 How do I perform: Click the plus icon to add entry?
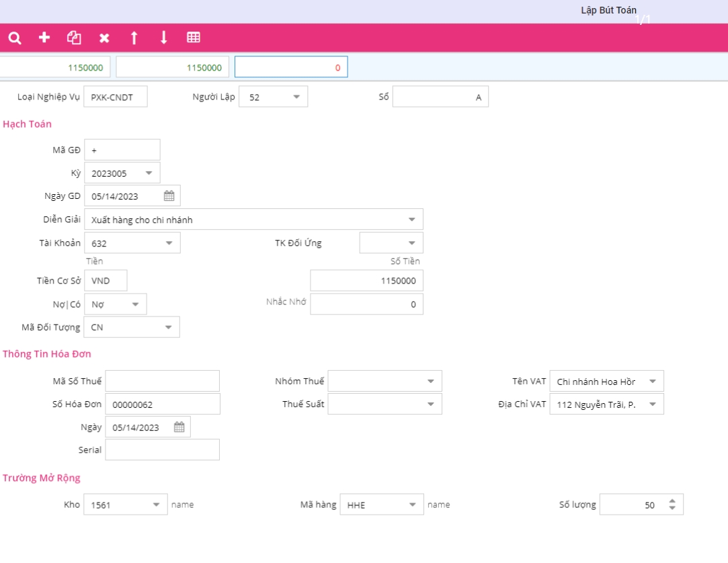(44, 38)
